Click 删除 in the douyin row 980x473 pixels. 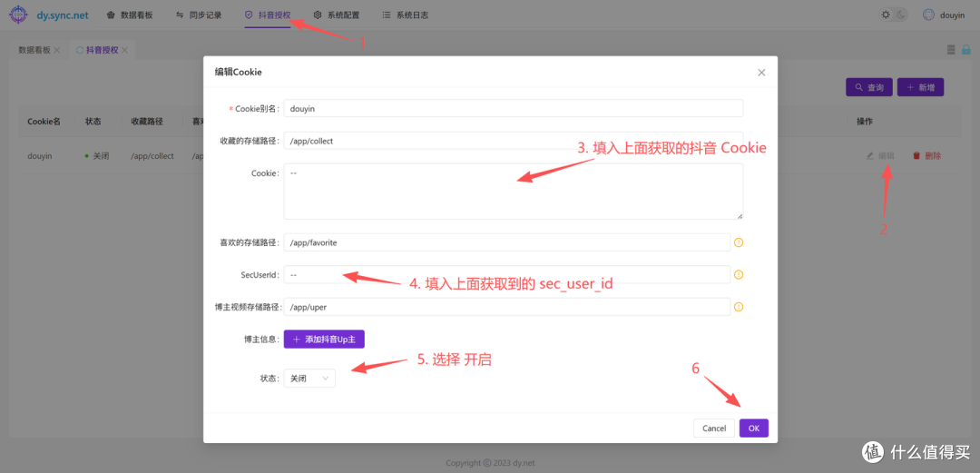(x=926, y=156)
